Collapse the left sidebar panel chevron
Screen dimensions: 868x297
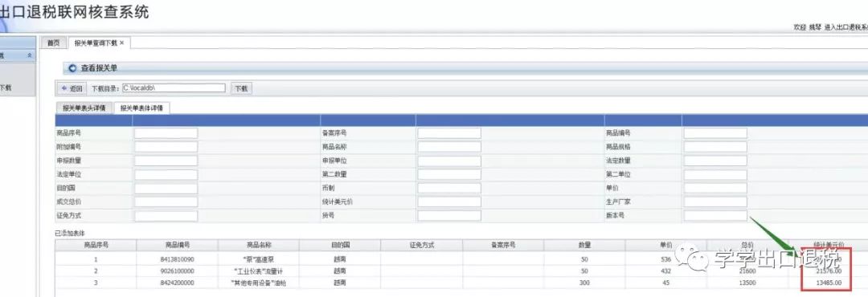(30, 55)
